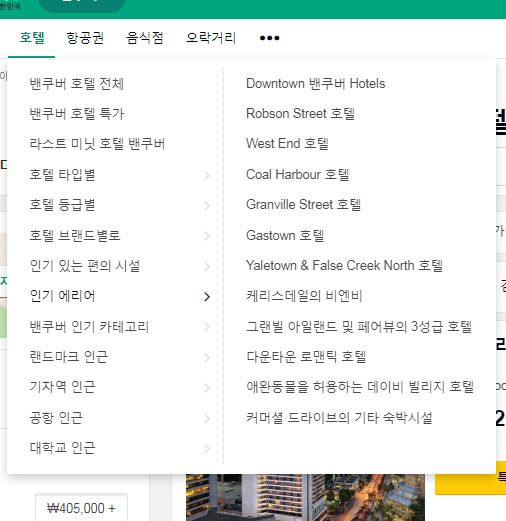Open the 호텔 브랜드별로 submenu

(75, 235)
